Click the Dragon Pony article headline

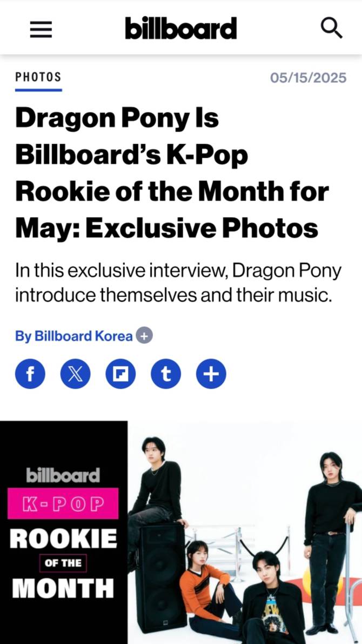pyautogui.click(x=172, y=173)
